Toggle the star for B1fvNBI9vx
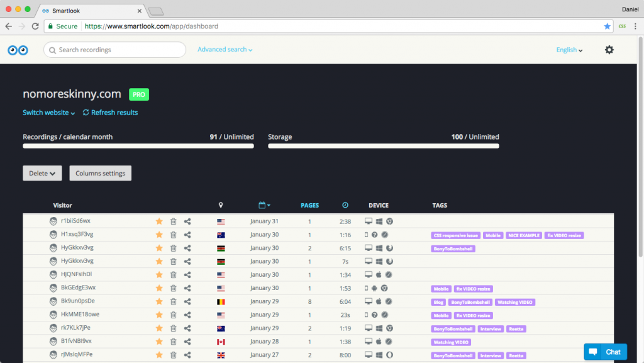 tap(159, 342)
